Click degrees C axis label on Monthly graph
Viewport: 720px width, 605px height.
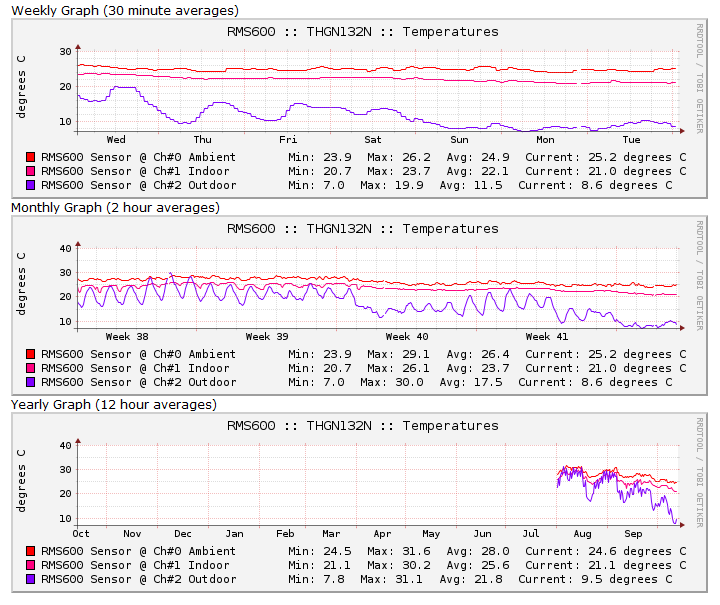coord(21,285)
